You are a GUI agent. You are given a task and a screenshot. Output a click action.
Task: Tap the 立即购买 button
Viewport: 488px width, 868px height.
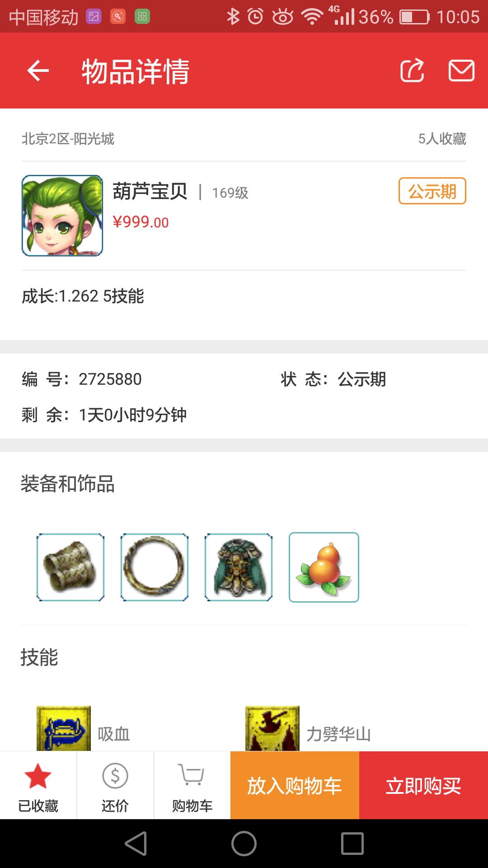pyautogui.click(x=423, y=786)
